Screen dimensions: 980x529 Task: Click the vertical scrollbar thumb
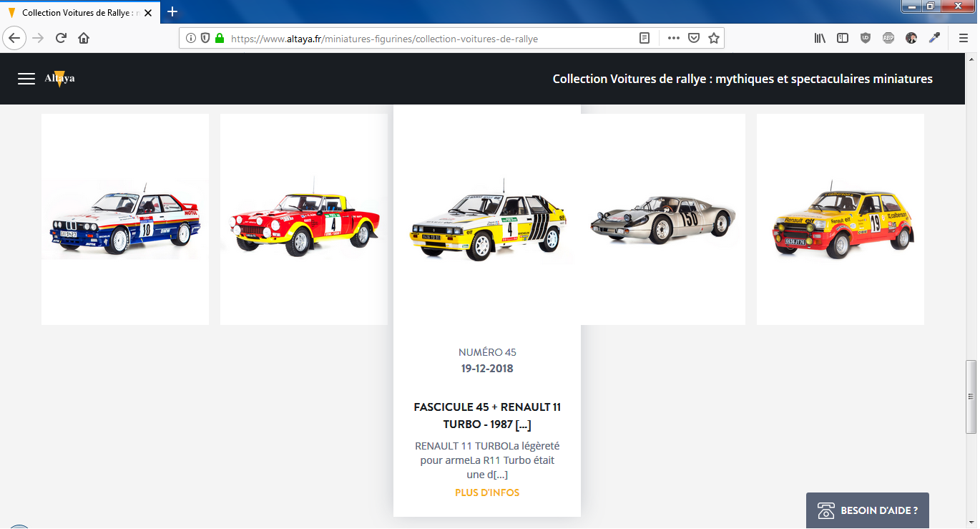coord(971,396)
